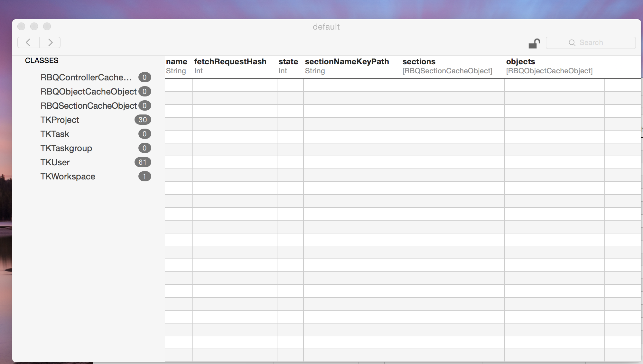Click the TKUser count badge 61
This screenshot has height=364, width=643.
[143, 162]
